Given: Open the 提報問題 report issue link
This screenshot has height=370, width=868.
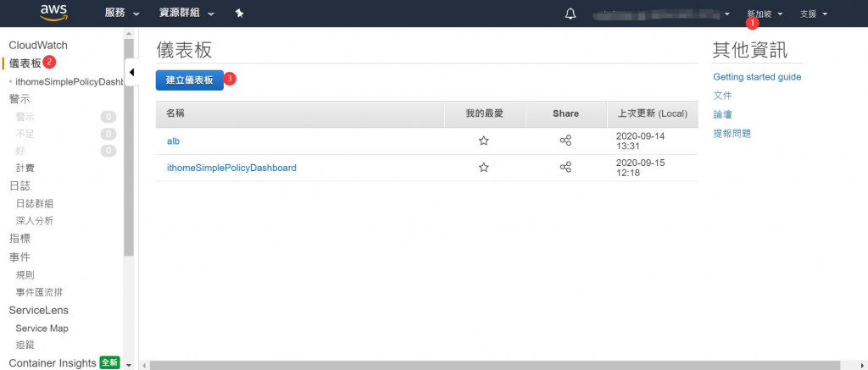Looking at the screenshot, I should pos(732,133).
